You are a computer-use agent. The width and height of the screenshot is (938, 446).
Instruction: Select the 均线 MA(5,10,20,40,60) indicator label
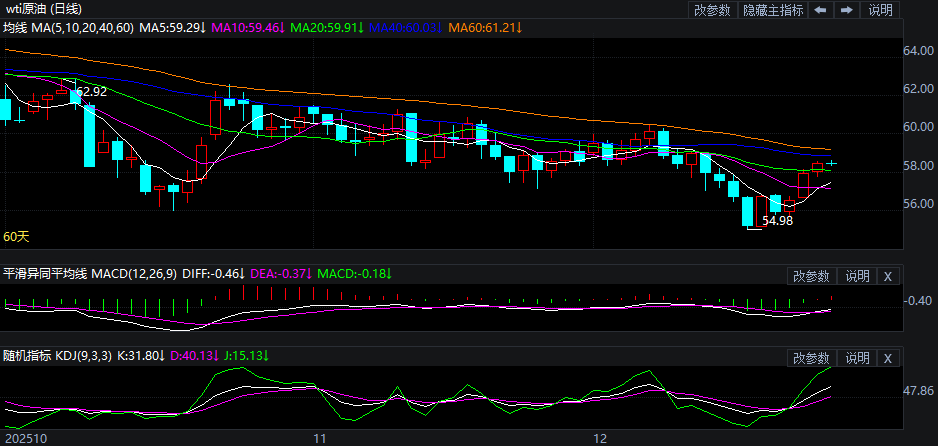click(67, 28)
